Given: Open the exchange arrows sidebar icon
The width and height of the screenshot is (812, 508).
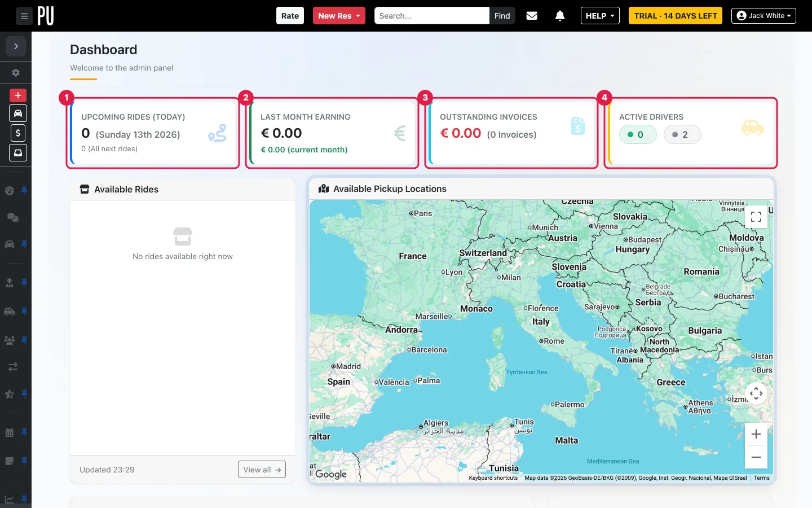Looking at the screenshot, I should point(12,367).
